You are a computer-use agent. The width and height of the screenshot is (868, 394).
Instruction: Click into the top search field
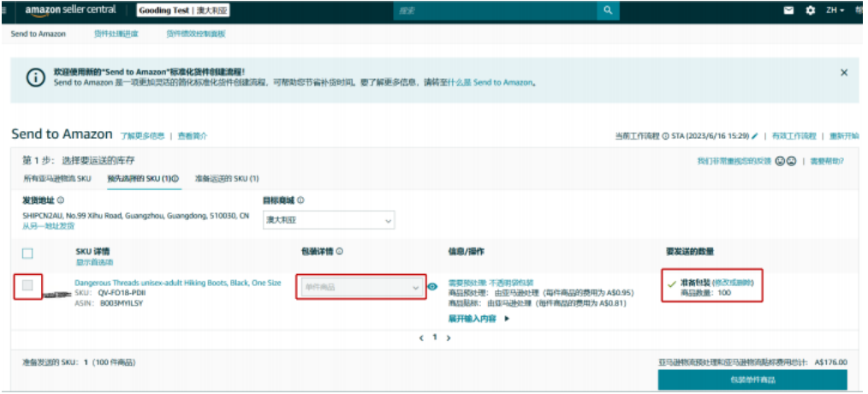(495, 10)
